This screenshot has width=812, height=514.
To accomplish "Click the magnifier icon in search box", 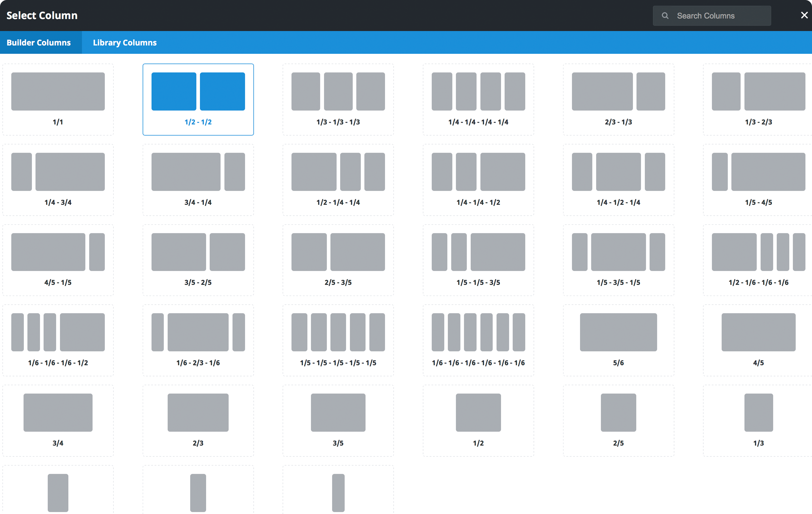I will click(x=665, y=16).
